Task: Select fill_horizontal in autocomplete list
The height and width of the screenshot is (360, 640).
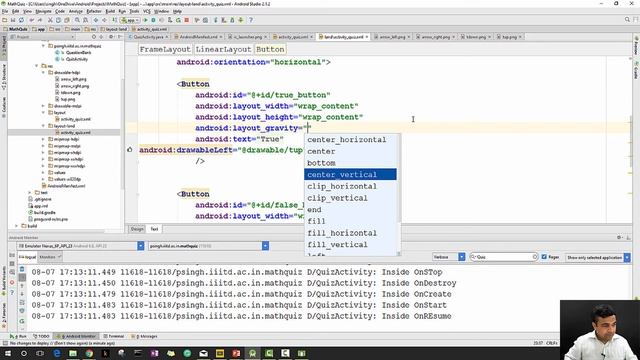Action: coord(350,233)
